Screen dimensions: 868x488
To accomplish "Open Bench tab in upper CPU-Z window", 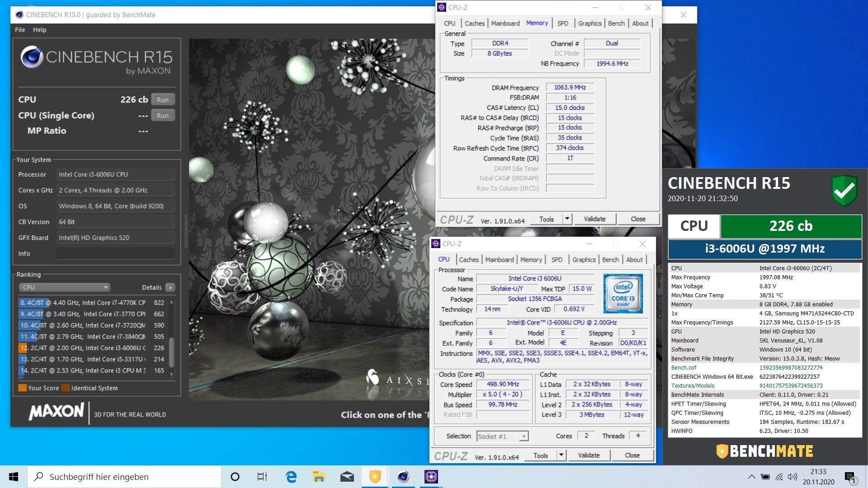I will point(616,23).
